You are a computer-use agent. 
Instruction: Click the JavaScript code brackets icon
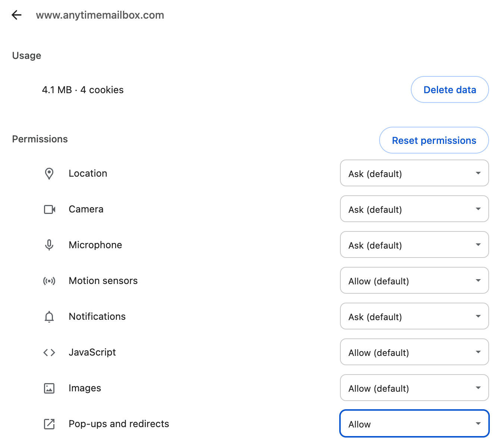coord(49,352)
